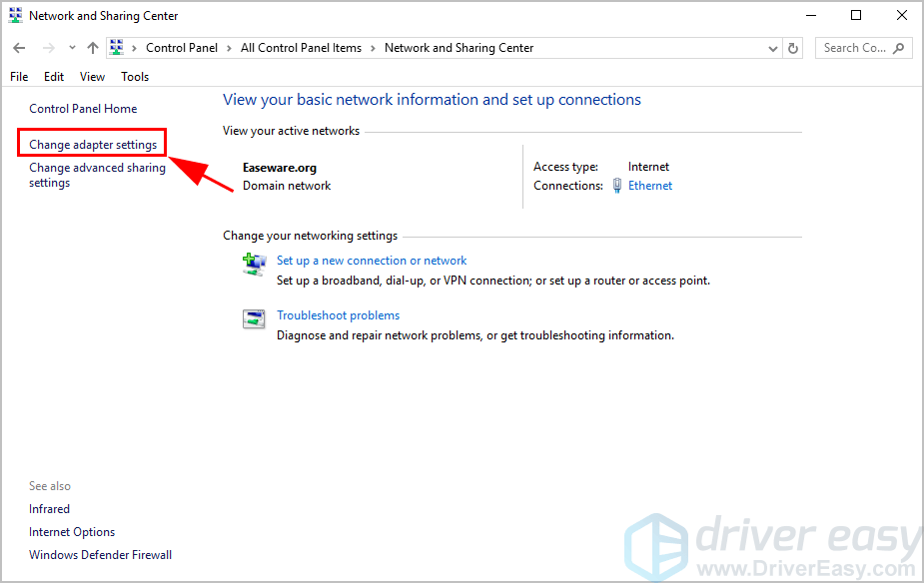Open Troubleshoot problems link
Image resolution: width=924 pixels, height=583 pixels.
click(339, 315)
